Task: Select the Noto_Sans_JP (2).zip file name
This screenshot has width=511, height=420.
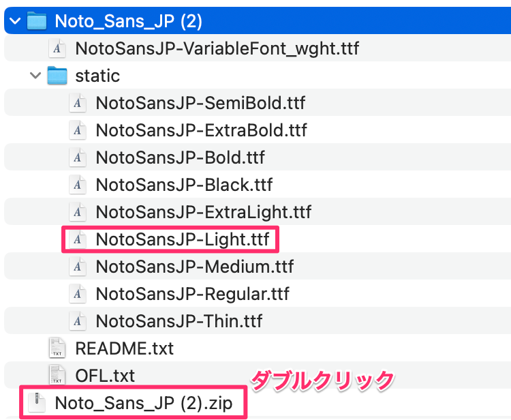Action: (143, 403)
